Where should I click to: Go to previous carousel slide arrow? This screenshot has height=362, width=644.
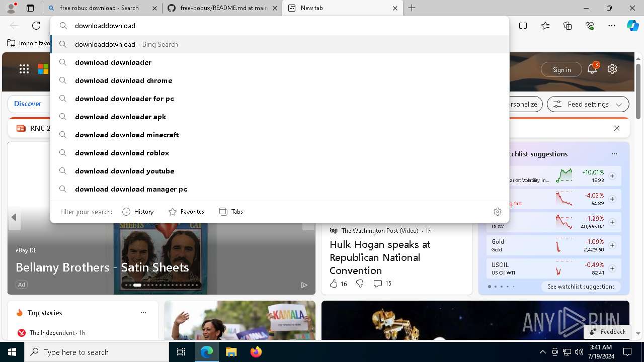click(14, 217)
